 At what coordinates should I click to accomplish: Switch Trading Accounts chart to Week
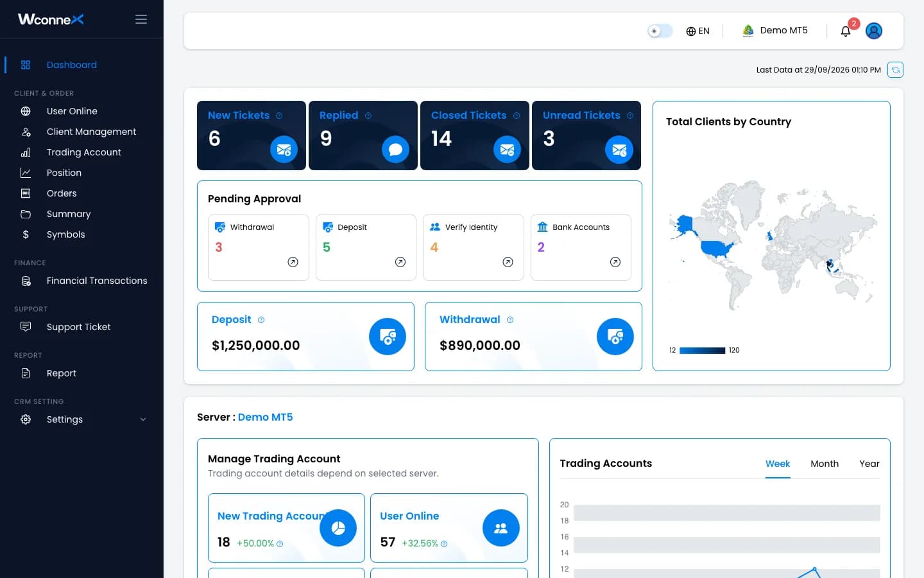click(778, 464)
